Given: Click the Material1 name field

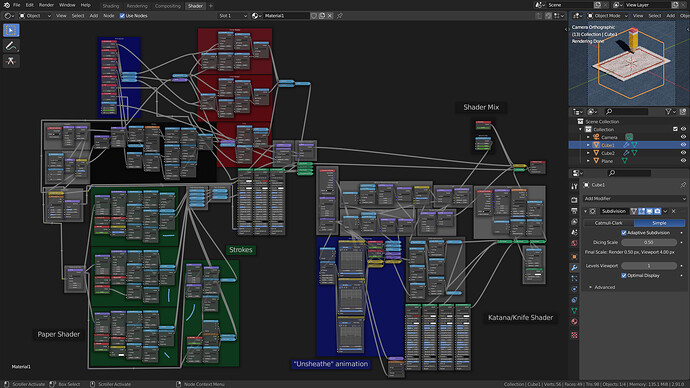Looking at the screenshot, I should pos(286,16).
